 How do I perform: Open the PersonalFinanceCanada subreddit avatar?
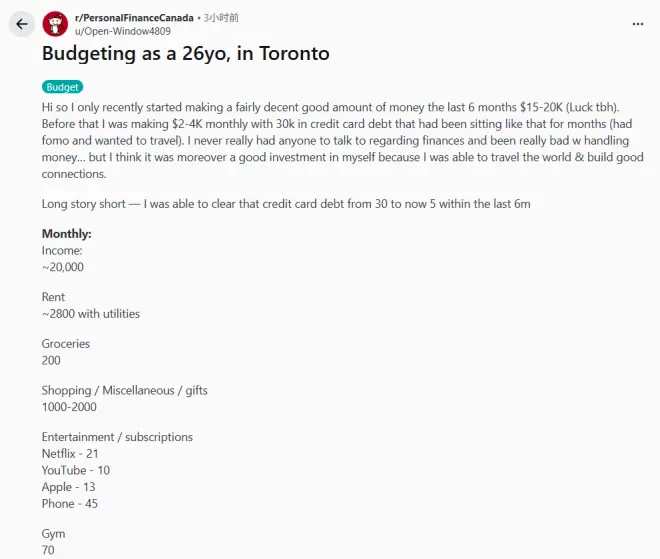(x=55, y=24)
